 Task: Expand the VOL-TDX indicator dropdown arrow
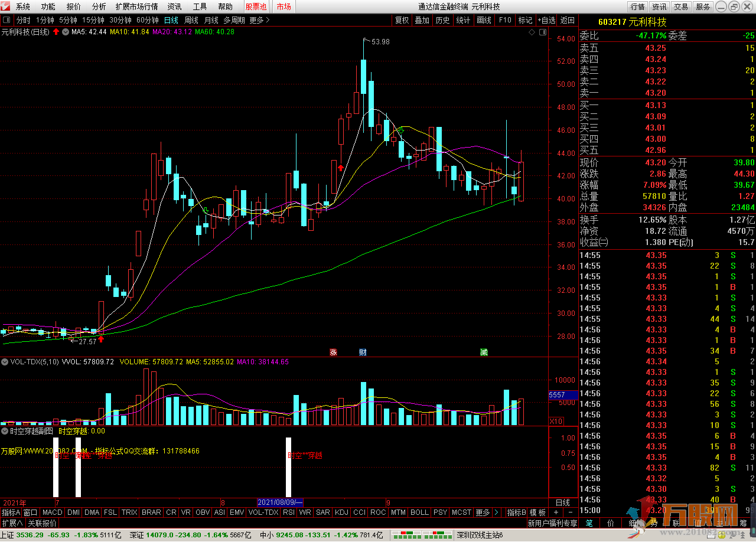[x=5, y=361]
